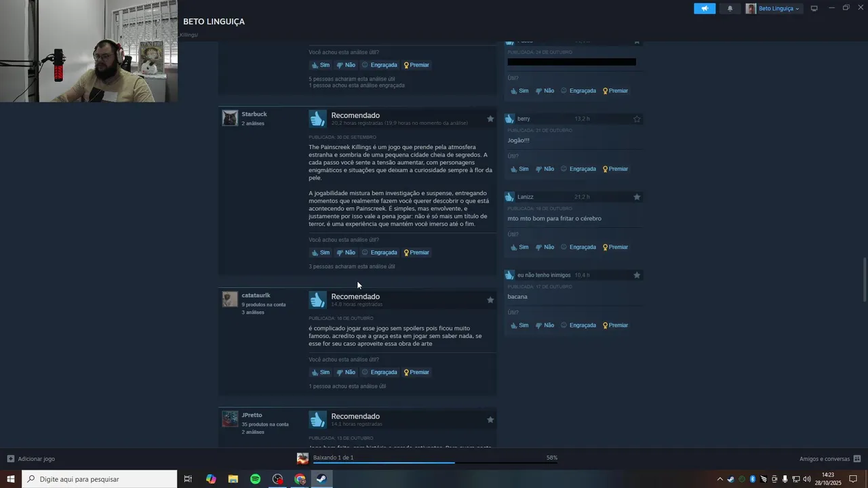Mark berry's review as Engraçada
Image resolution: width=868 pixels, height=488 pixels.
tap(578, 169)
